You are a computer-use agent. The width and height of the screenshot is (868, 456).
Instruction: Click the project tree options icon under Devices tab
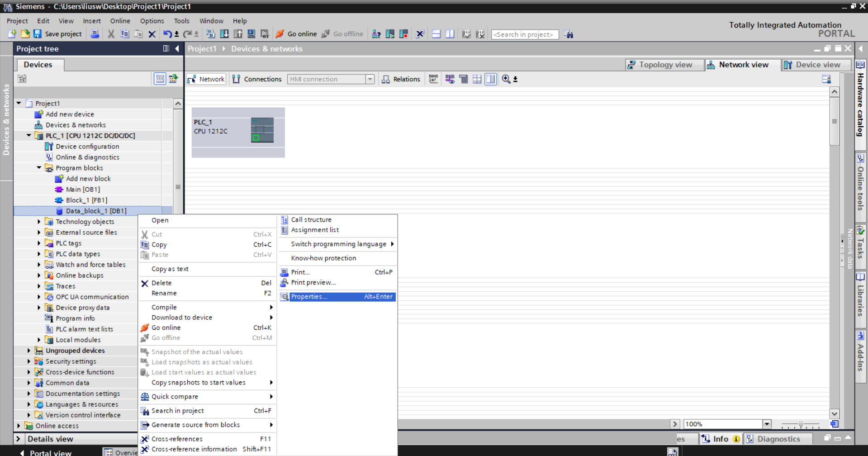tap(22, 79)
